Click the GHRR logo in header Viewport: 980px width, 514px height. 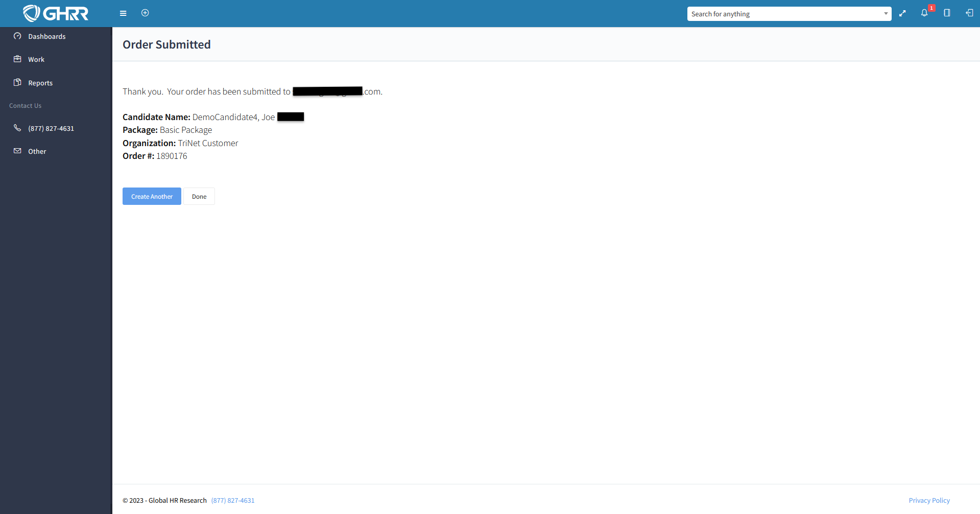tap(56, 13)
